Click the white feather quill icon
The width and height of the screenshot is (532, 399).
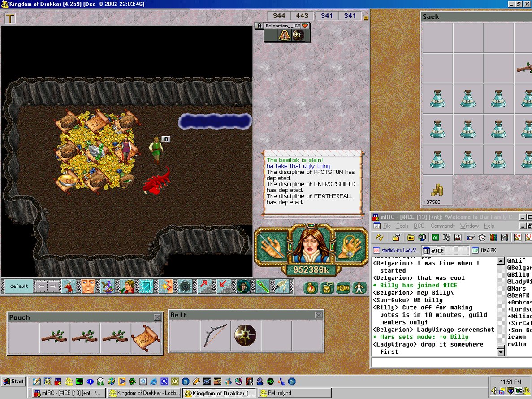point(282,286)
